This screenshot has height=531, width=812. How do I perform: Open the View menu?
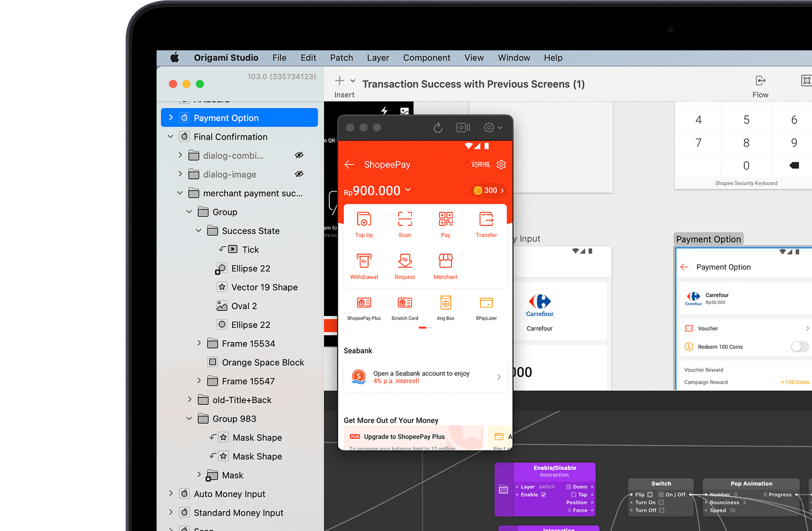click(474, 58)
